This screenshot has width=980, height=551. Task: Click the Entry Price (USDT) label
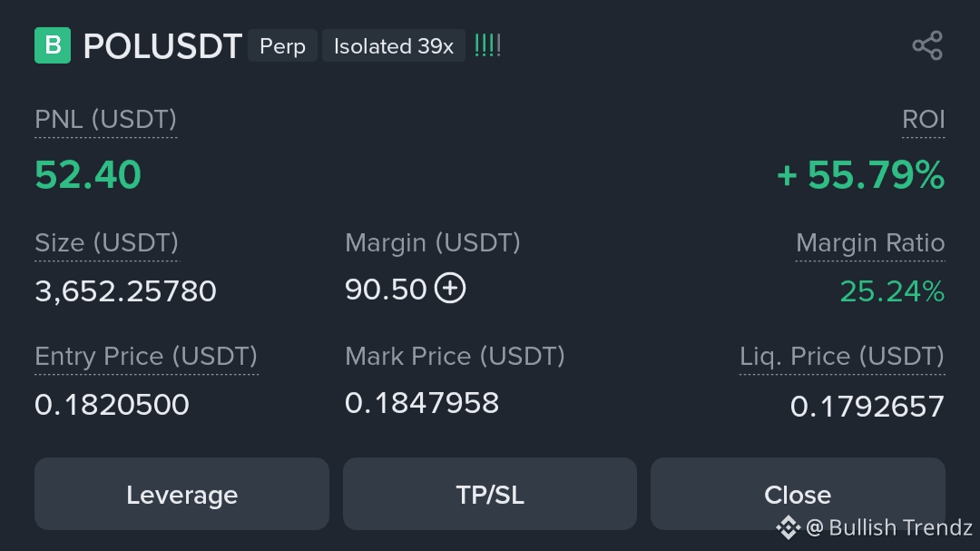pyautogui.click(x=146, y=356)
